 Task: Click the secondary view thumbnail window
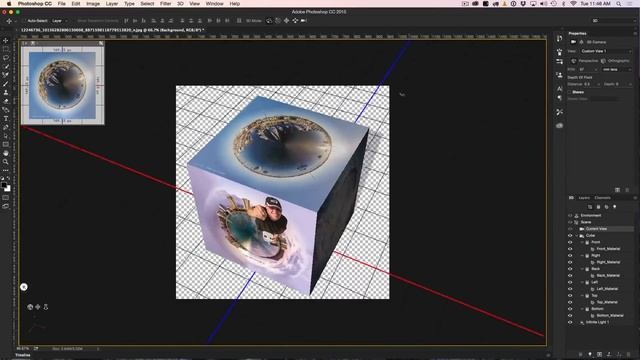[62, 84]
